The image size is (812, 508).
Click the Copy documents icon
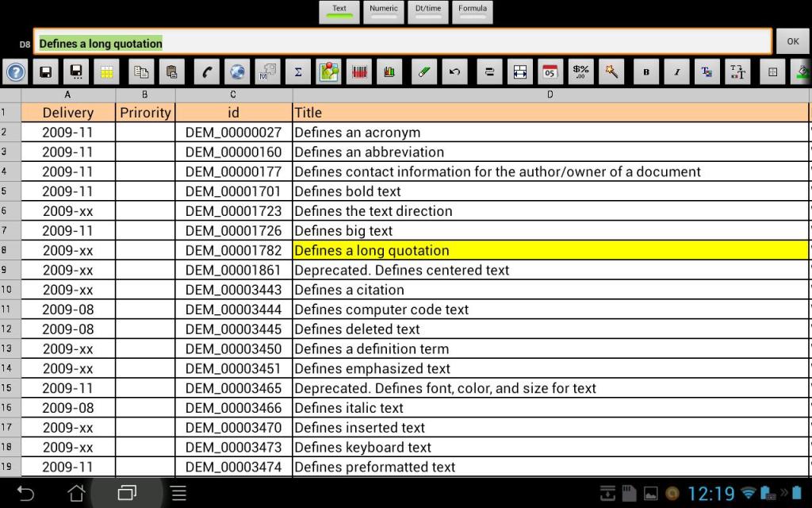[x=141, y=72]
